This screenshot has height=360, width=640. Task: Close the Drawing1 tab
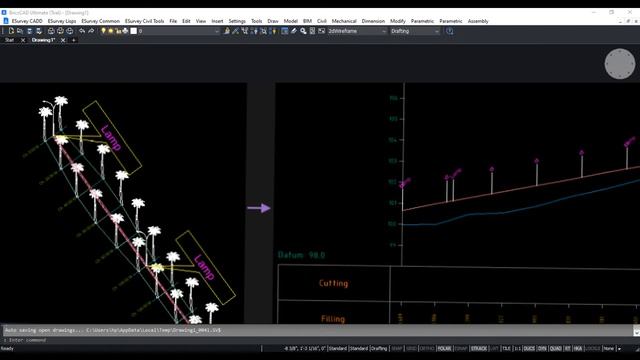point(63,40)
